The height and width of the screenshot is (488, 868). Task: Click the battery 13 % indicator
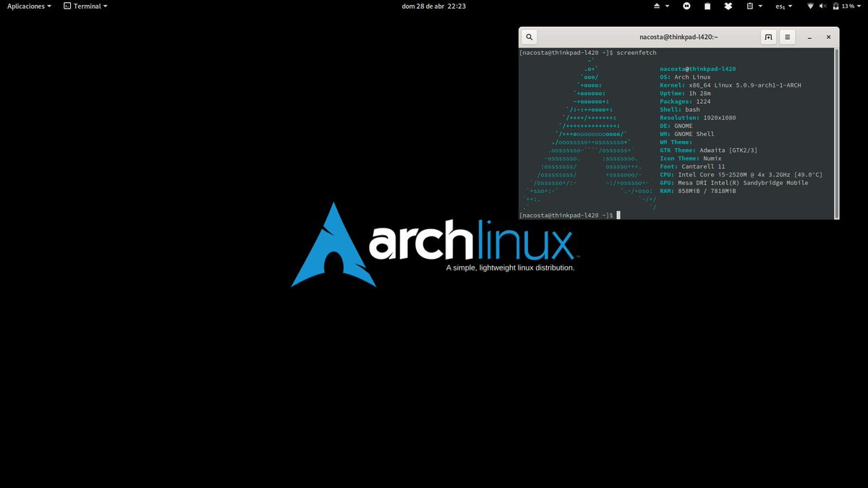coord(843,6)
